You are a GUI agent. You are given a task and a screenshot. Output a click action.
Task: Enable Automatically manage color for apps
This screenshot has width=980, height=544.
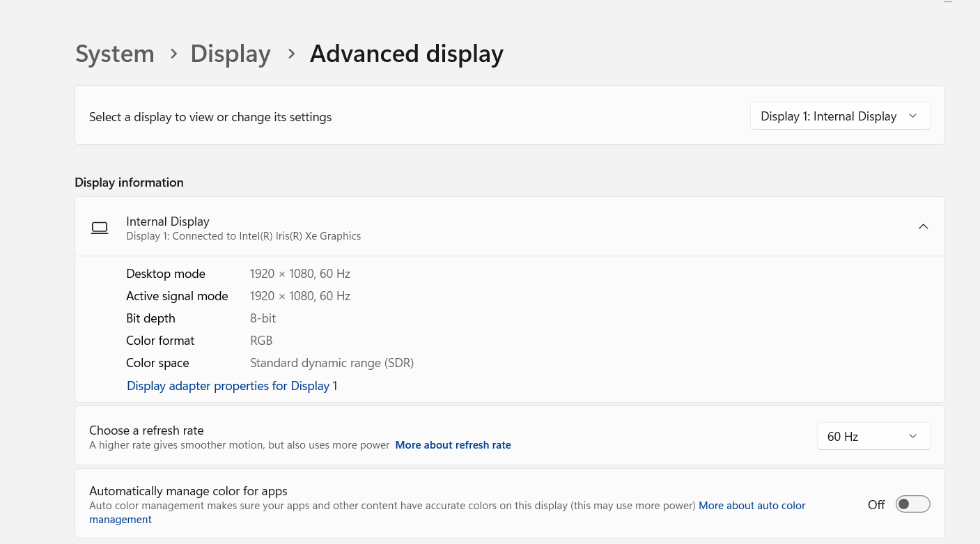pyautogui.click(x=912, y=504)
